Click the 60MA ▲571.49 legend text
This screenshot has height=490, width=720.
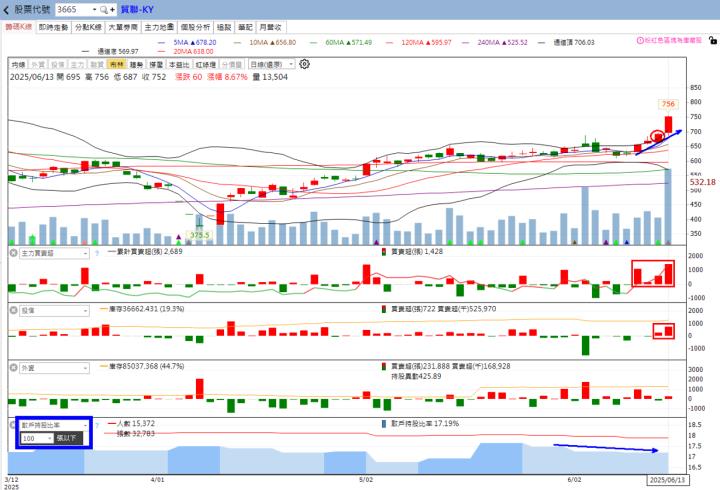point(349,42)
